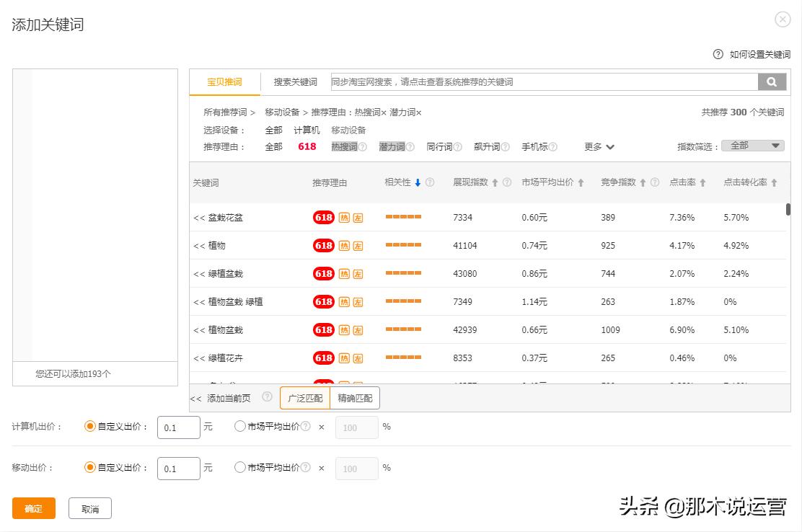Click the 左 tag icon in the 绿植盆栽 row

(x=358, y=274)
